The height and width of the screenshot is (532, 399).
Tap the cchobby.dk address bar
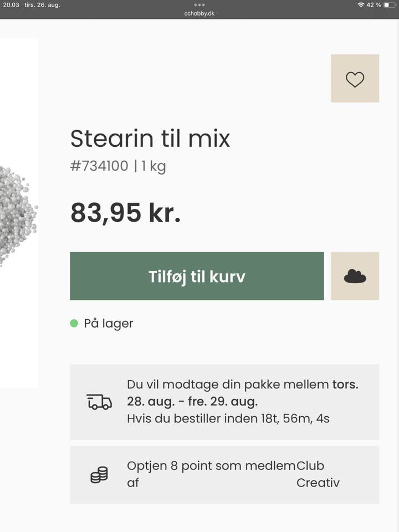click(x=199, y=13)
